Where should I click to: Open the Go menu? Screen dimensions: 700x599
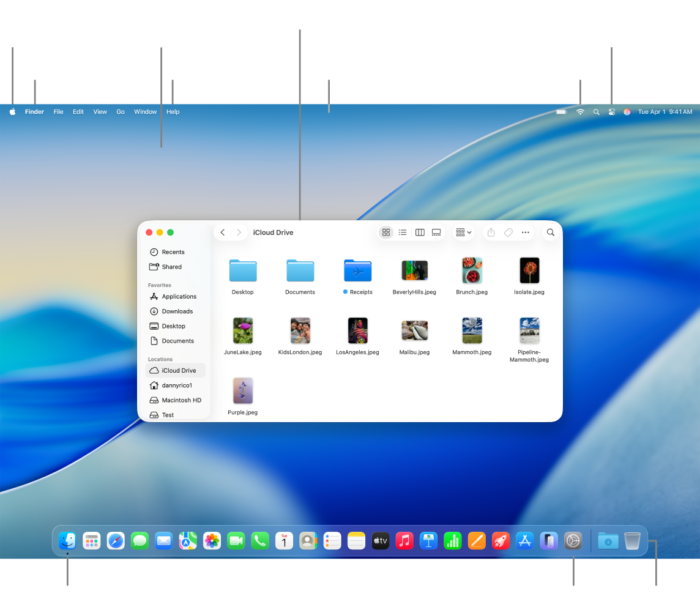coord(121,112)
